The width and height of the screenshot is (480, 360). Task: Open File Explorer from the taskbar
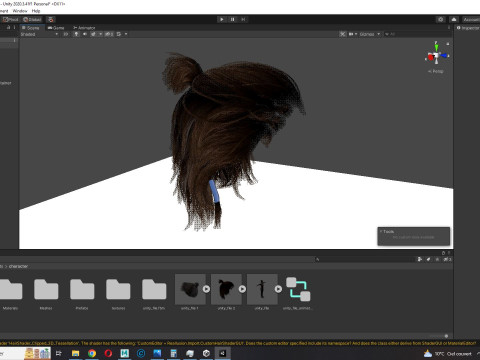tap(76, 353)
